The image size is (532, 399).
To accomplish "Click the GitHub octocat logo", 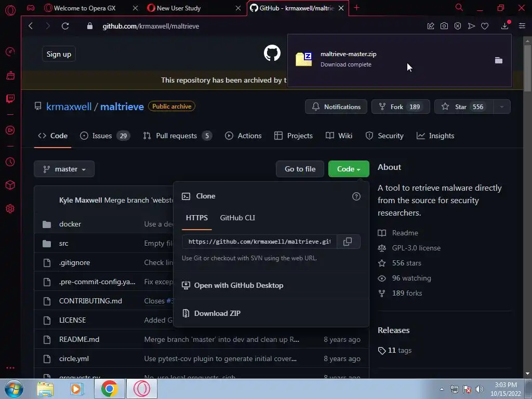I will [272, 53].
